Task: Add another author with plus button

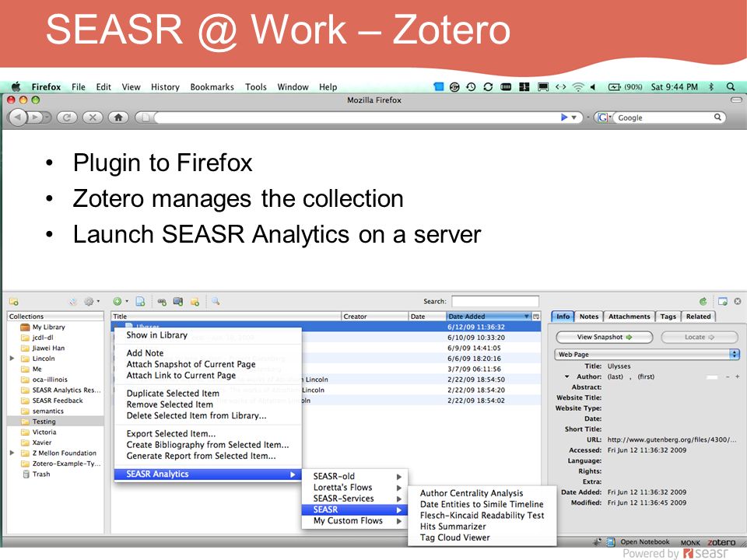Action: pos(737,376)
